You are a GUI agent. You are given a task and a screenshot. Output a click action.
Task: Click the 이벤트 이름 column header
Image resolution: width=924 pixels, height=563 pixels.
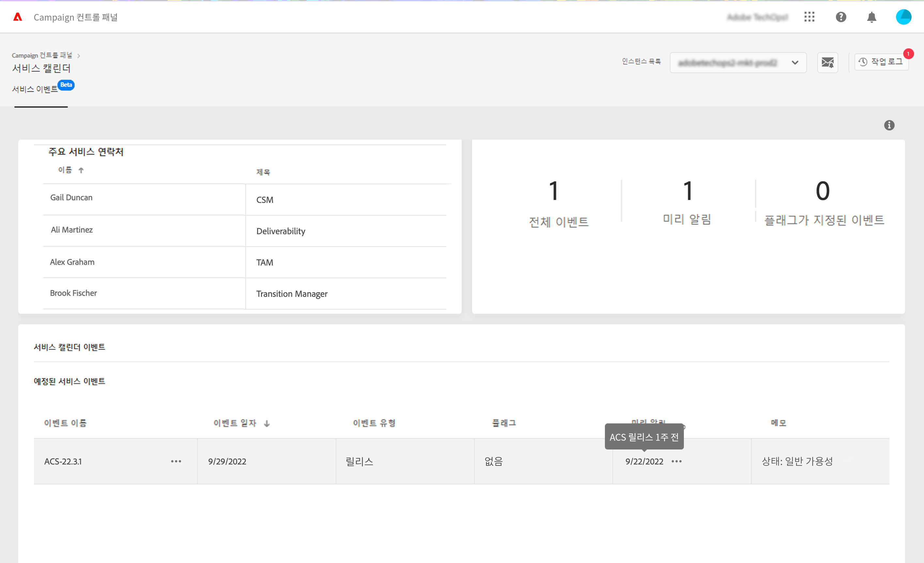(x=65, y=423)
